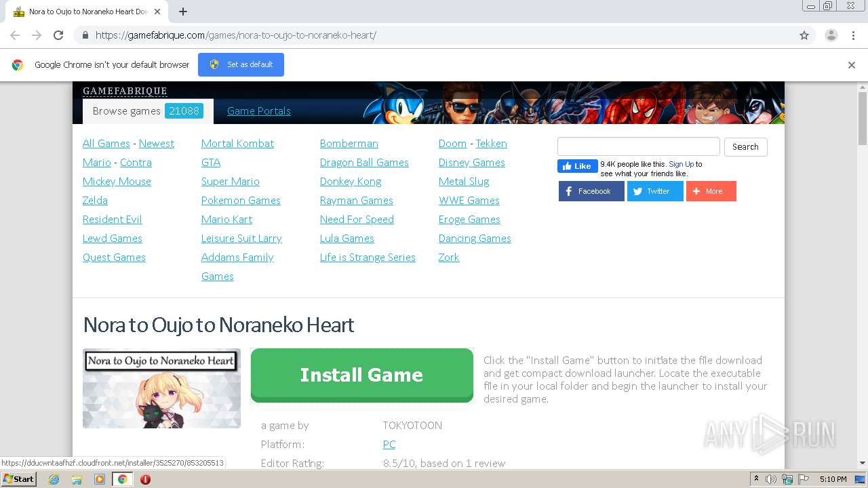Click the address bar URL
868x488 pixels.
pos(235,35)
